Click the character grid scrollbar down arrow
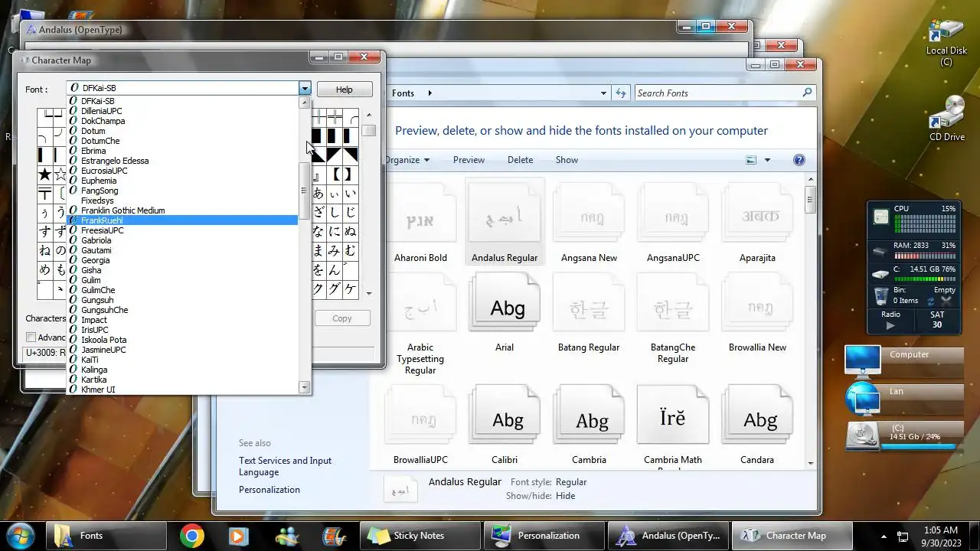Image resolution: width=980 pixels, height=551 pixels. tap(369, 293)
